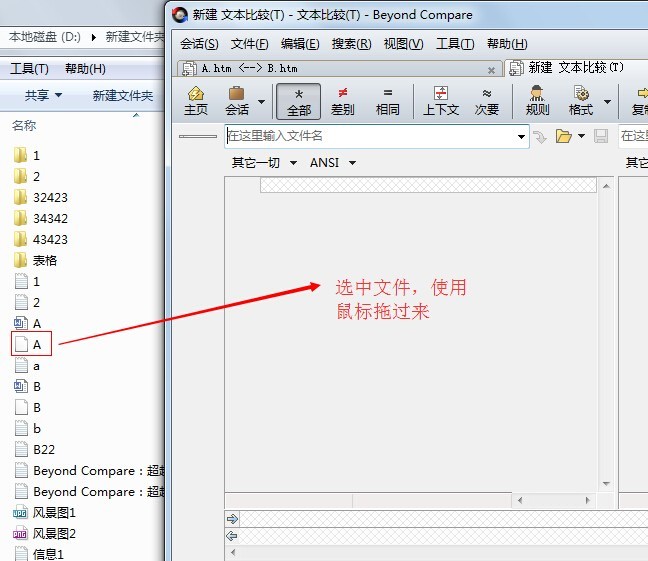This screenshot has height=561, width=648.
Task: Click the left pane horizontal scroll left arrow
Action: [520, 500]
